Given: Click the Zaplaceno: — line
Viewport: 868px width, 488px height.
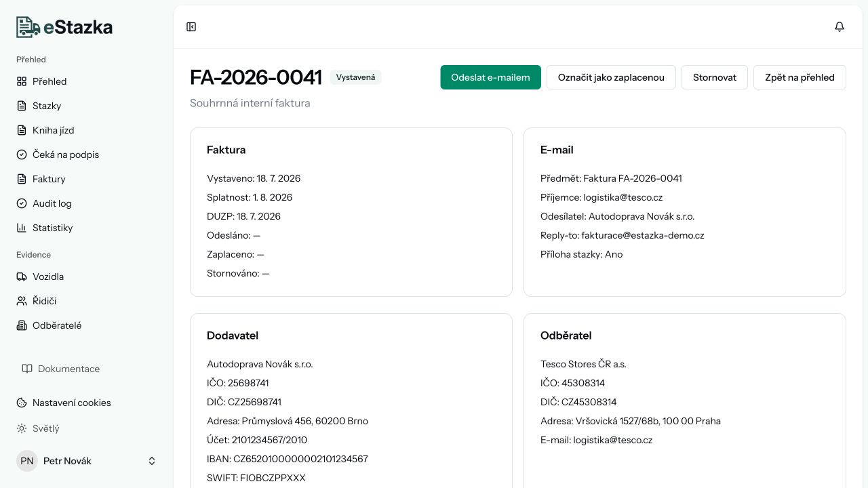Looking at the screenshot, I should point(235,254).
